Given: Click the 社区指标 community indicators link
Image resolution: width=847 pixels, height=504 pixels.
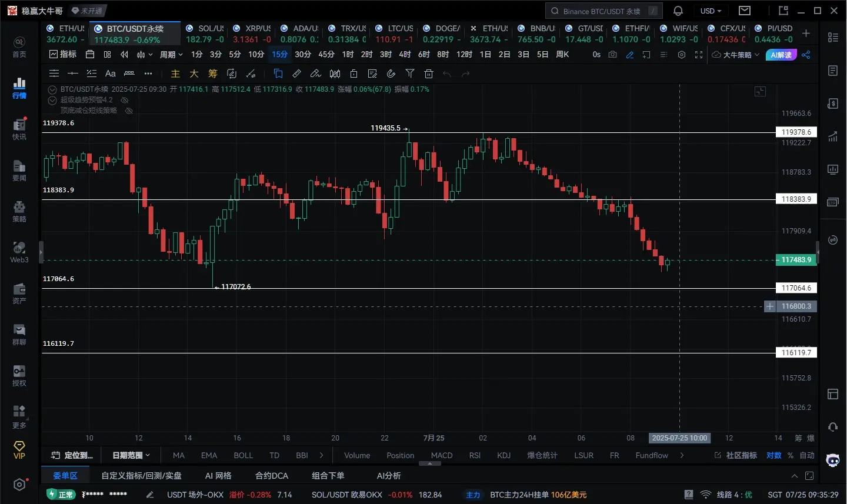Looking at the screenshot, I should [736, 455].
